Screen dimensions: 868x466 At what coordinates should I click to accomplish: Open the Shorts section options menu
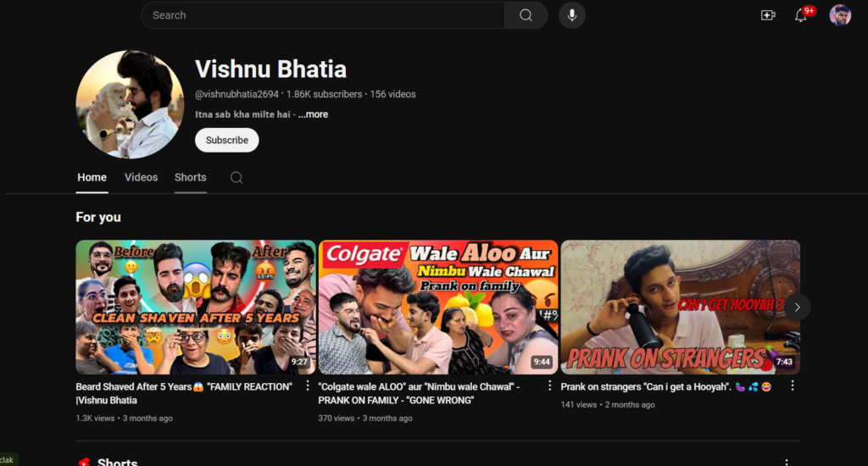(787, 463)
